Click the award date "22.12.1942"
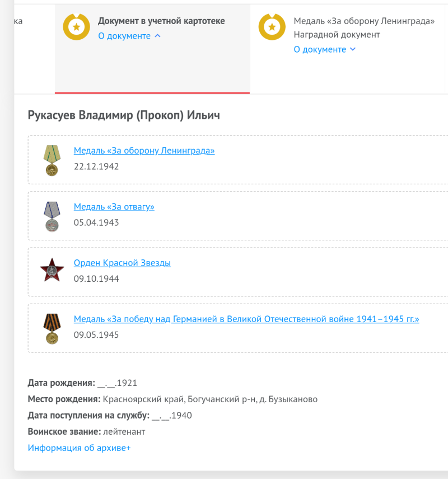This screenshot has width=448, height=479. (96, 166)
